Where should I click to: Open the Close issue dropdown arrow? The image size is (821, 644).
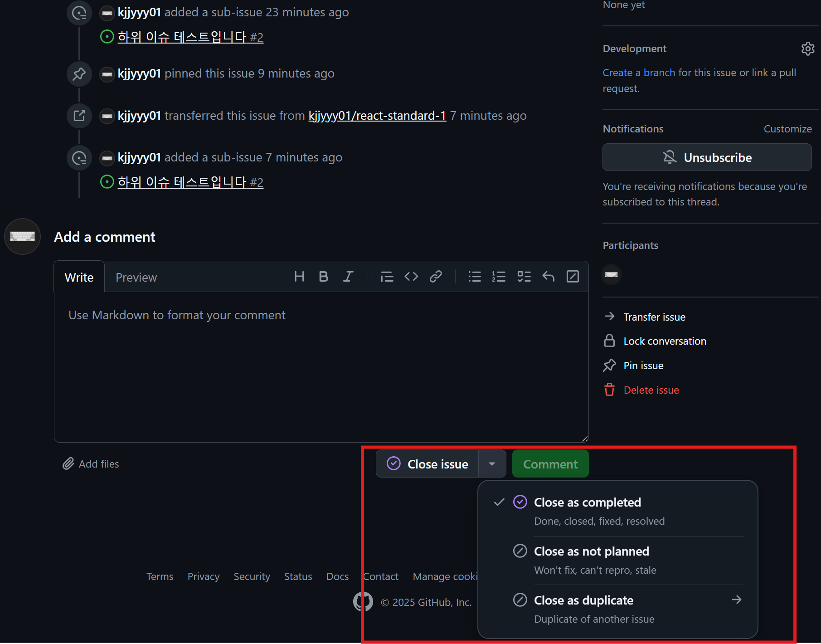point(492,463)
